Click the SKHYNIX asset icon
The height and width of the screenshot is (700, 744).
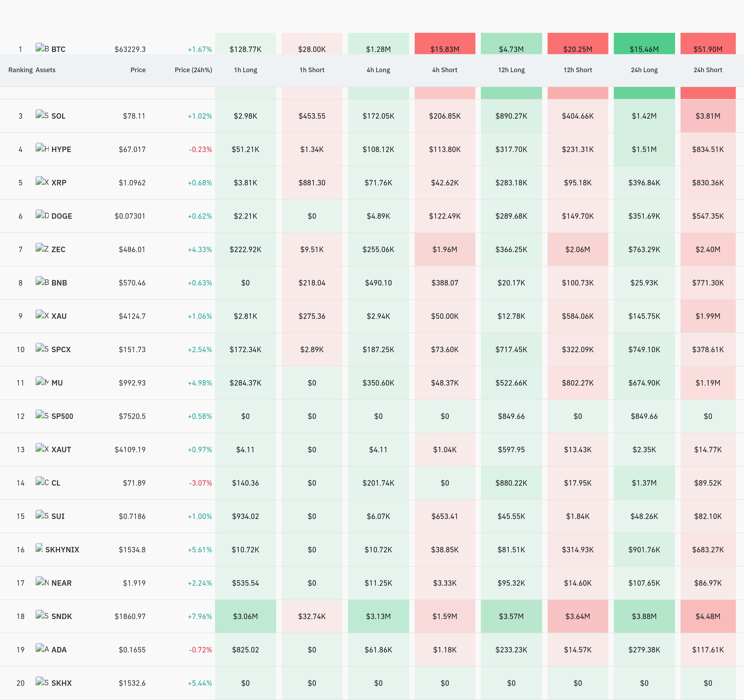click(x=39, y=549)
